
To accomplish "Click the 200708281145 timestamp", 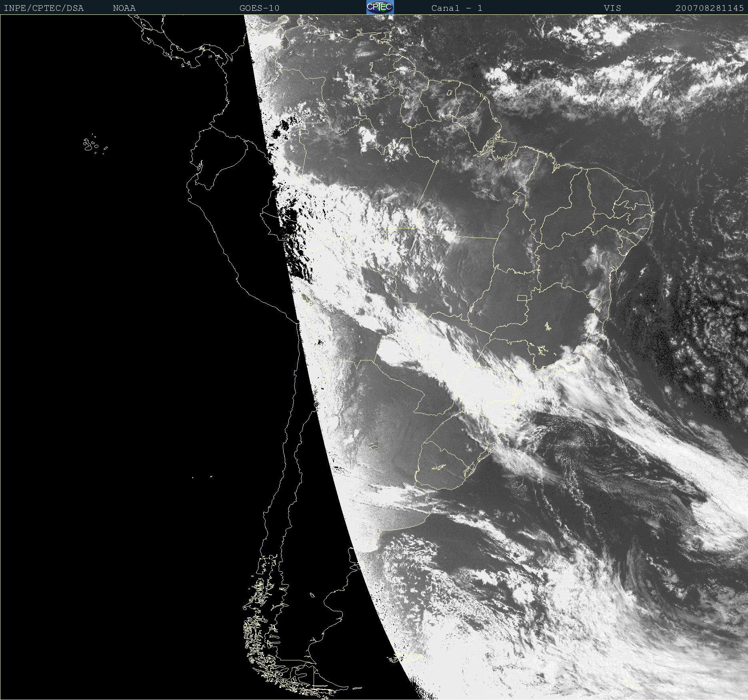I will pyautogui.click(x=709, y=8).
